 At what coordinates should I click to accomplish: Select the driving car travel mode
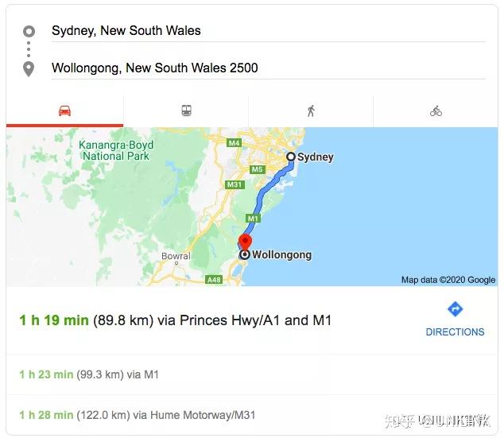(64, 111)
